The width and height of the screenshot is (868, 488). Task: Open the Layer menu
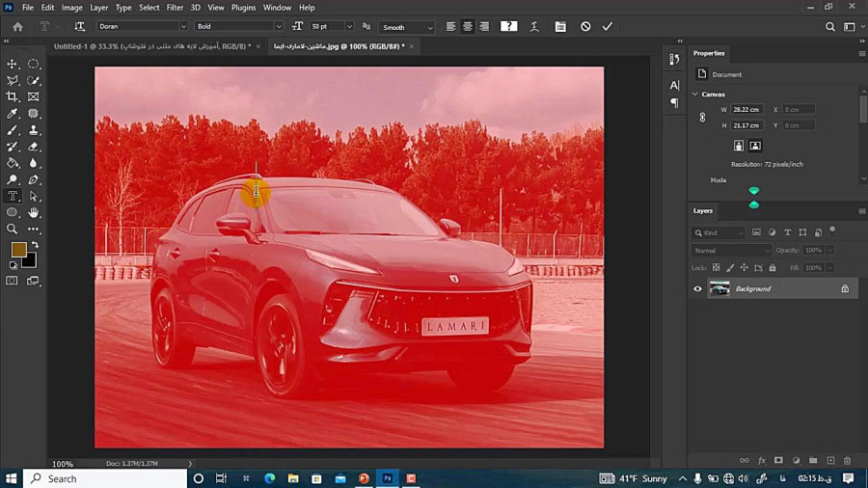(x=99, y=8)
